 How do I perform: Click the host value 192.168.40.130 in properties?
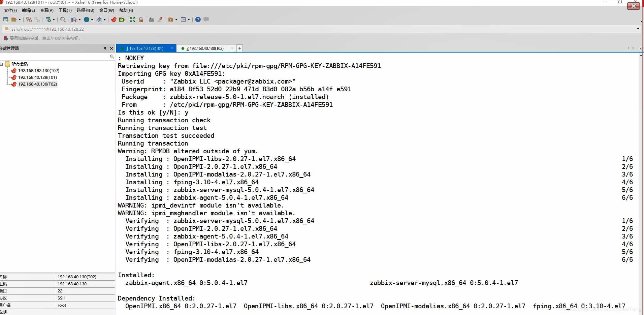[x=72, y=284]
